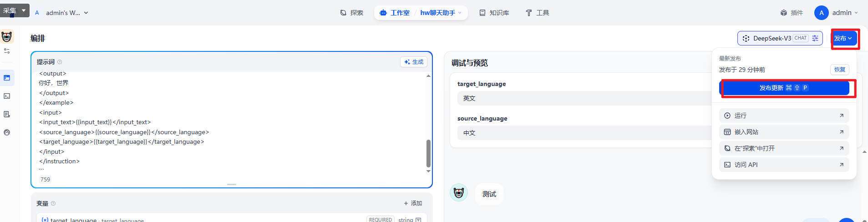The width and height of the screenshot is (868, 222).
Task: Click external-link arrow on 在"探索"中打开 row
Action: point(842,148)
